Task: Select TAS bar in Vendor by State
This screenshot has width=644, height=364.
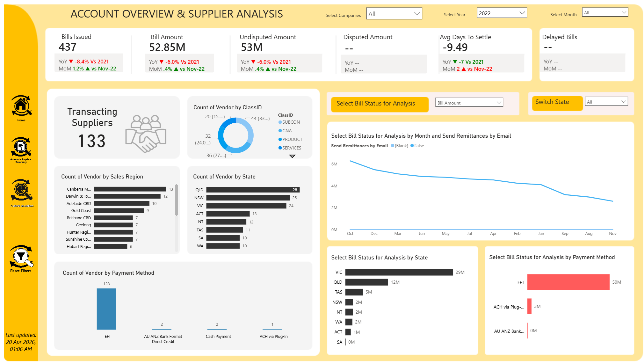Action: 225,230
